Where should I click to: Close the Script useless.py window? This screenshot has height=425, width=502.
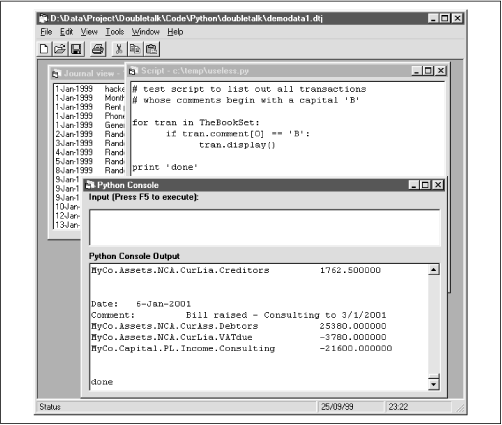click(x=440, y=71)
